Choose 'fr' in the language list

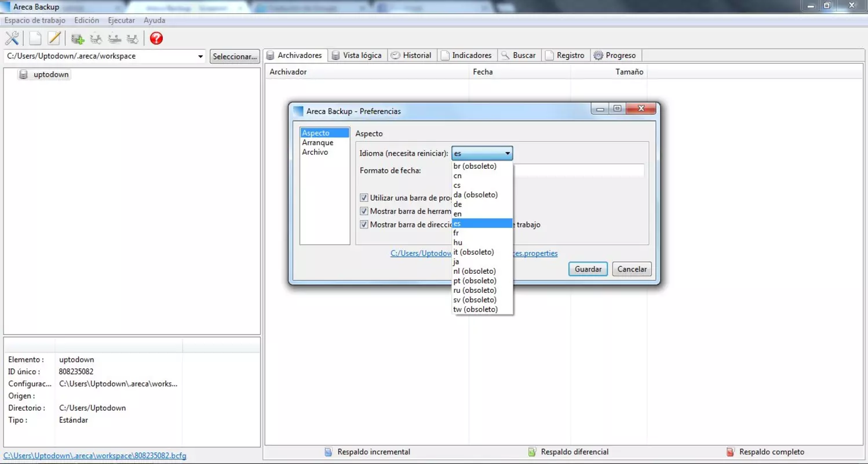point(482,233)
